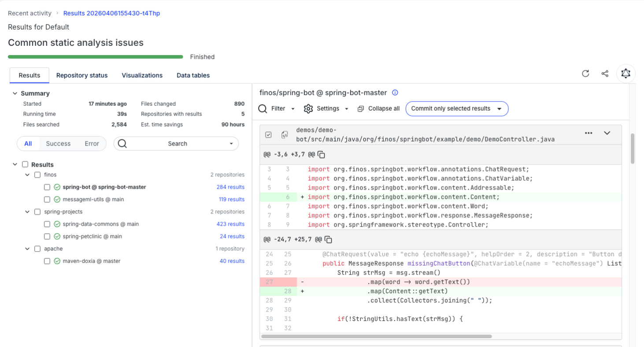
Task: Collapse the finos group
Action: (x=27, y=175)
